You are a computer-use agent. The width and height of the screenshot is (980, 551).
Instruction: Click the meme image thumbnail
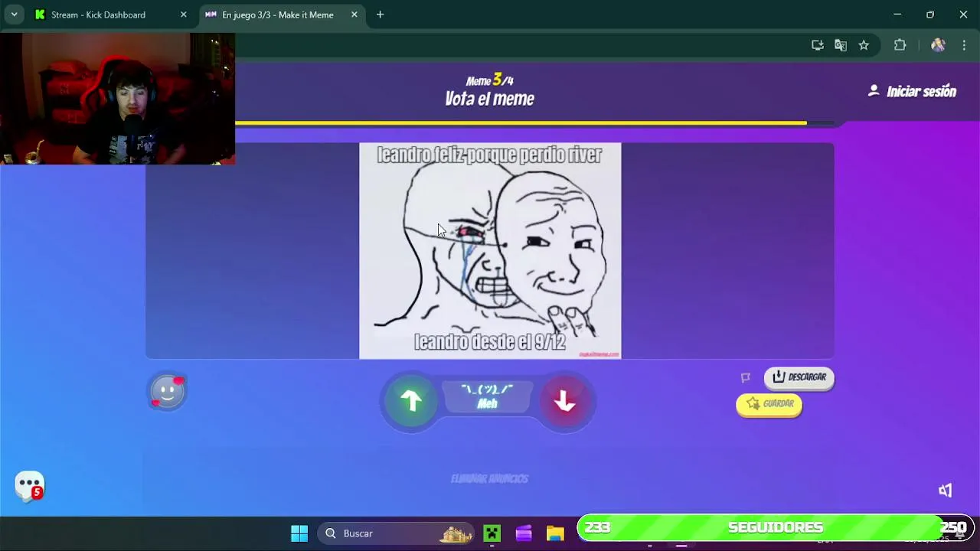pos(490,251)
